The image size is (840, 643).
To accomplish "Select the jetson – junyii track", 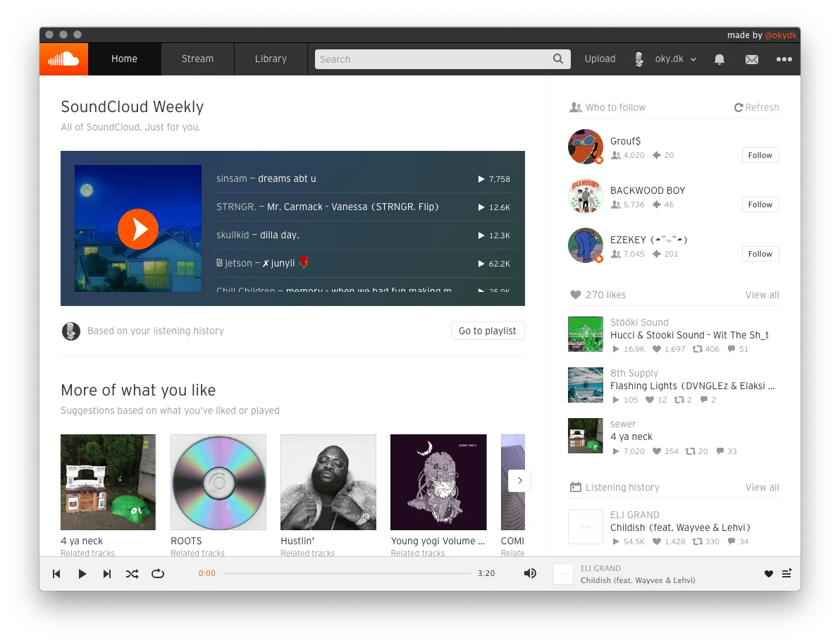I will 363,263.
